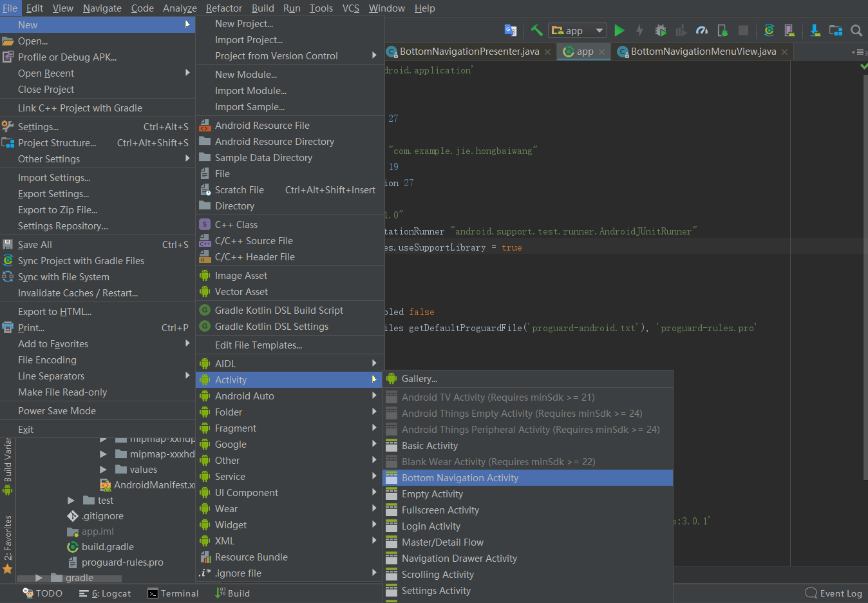Expand the Widget submenu

(x=290, y=525)
